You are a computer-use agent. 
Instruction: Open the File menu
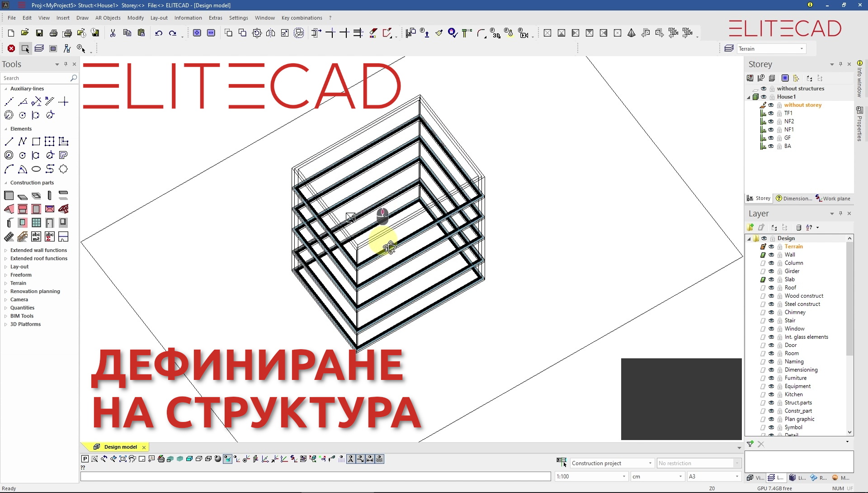point(12,18)
